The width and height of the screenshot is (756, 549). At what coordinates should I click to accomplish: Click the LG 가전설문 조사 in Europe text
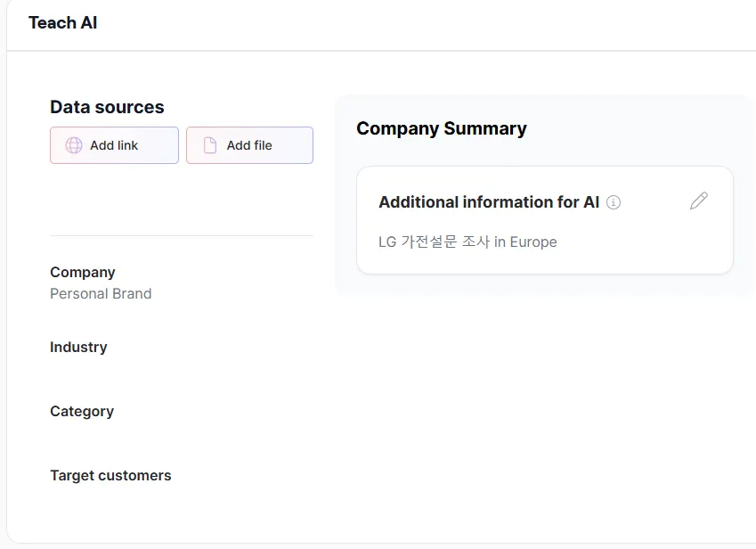click(x=467, y=242)
